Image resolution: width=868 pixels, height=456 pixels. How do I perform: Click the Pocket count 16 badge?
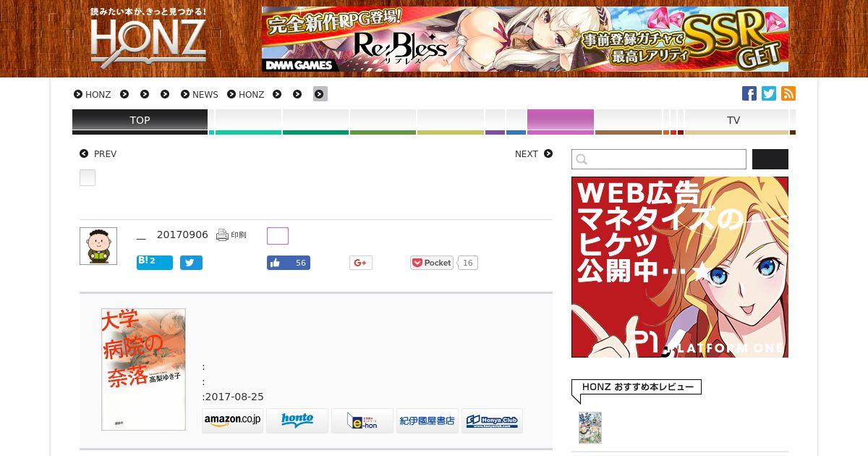coord(468,263)
